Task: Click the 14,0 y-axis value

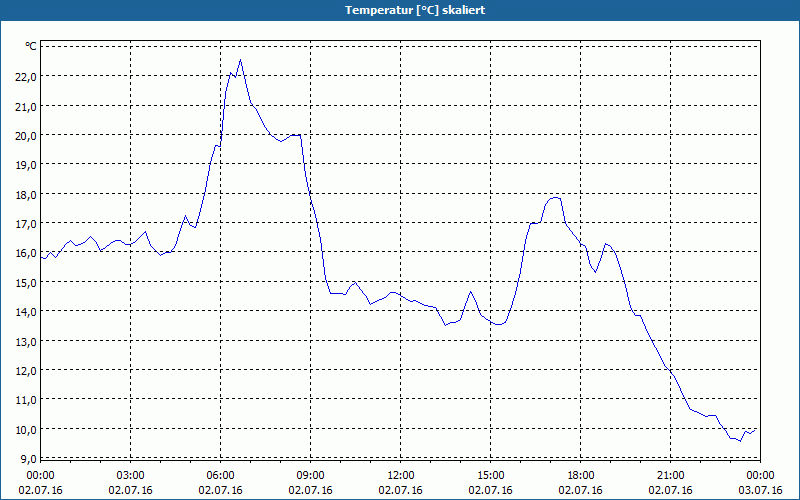Action: tap(27, 311)
